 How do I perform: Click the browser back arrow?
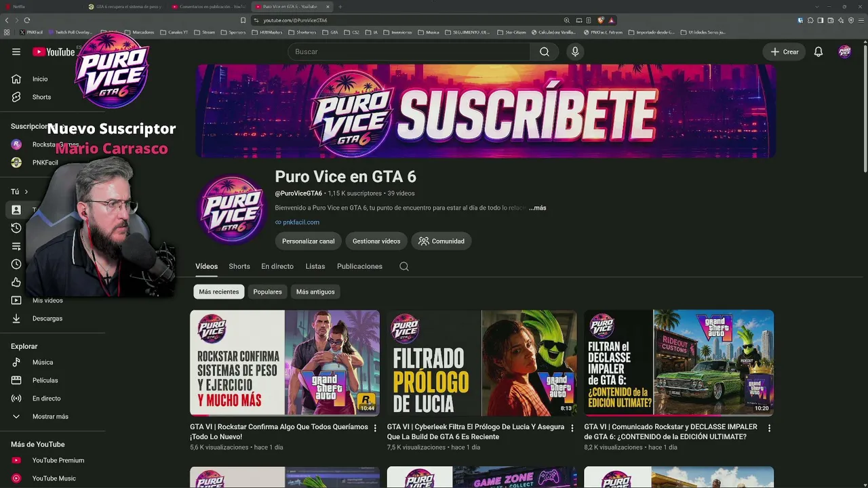click(7, 20)
